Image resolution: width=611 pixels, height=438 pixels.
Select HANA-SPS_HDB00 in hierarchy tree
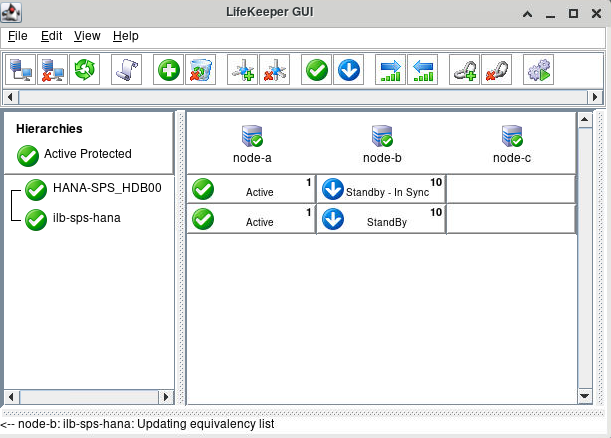coord(107,188)
